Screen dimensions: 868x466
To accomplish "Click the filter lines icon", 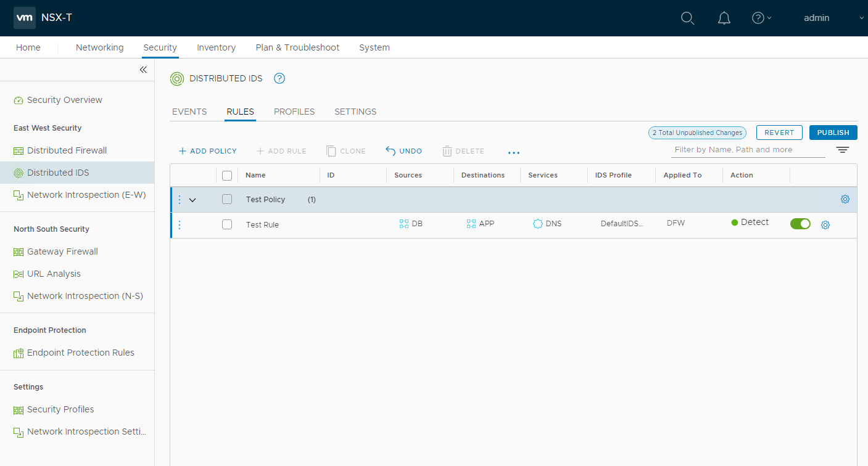I will pyautogui.click(x=843, y=150).
